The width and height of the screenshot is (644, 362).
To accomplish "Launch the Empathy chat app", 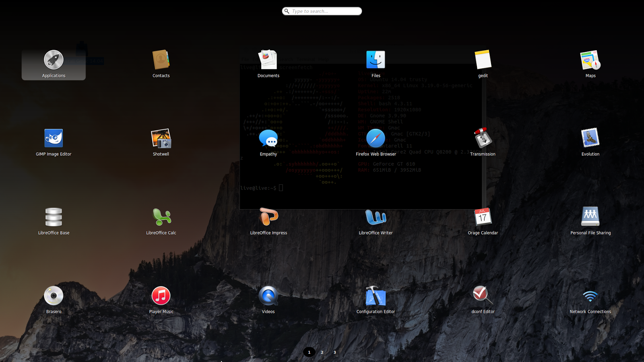I will pos(268,138).
